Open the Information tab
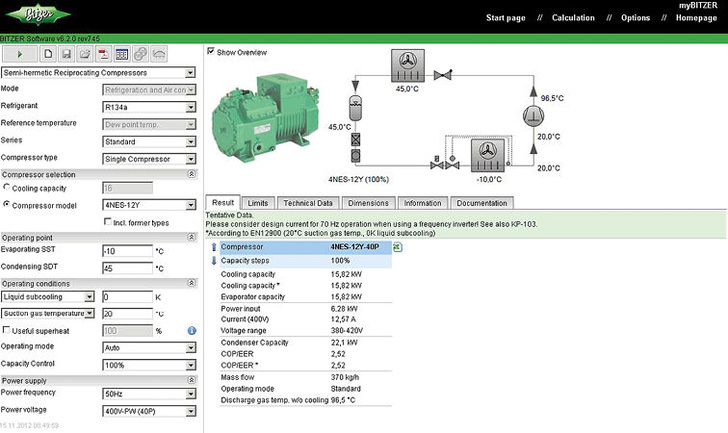728x433 pixels. pos(422,203)
